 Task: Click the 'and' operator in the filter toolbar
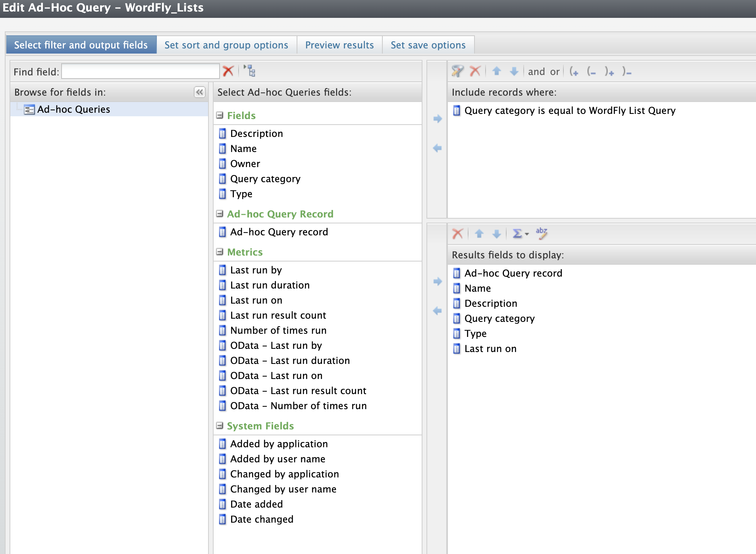click(x=536, y=72)
